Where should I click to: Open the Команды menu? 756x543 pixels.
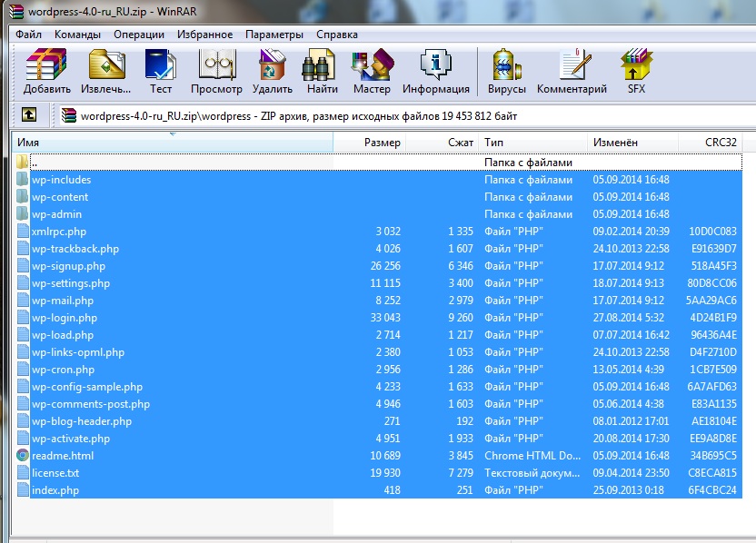pyautogui.click(x=77, y=35)
